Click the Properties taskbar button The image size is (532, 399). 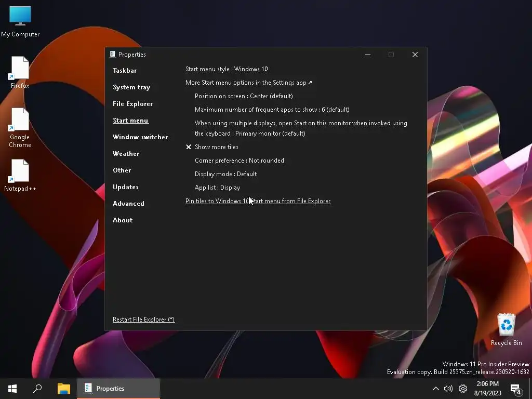coord(118,389)
